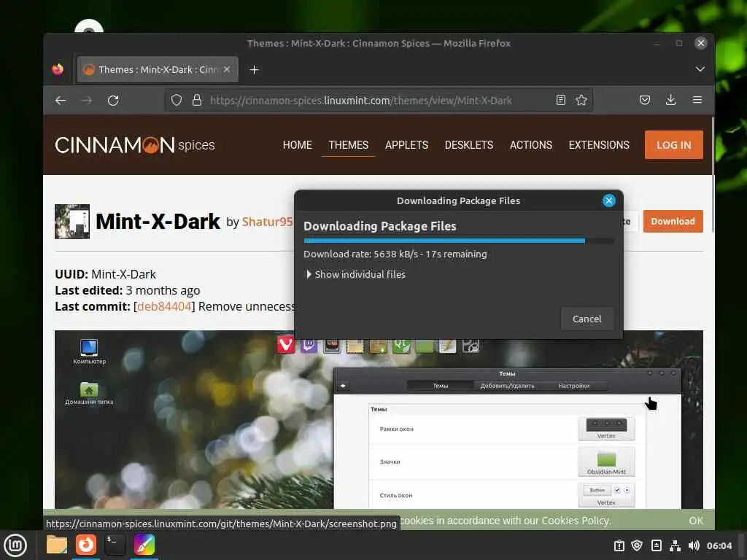Reload the page with refresh icon
747x560 pixels.
click(113, 101)
